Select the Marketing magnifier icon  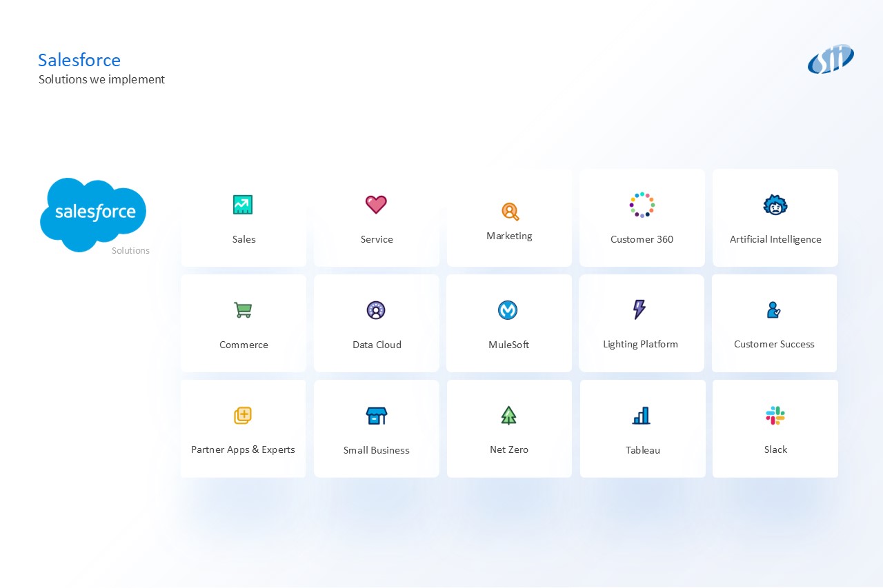coord(510,212)
